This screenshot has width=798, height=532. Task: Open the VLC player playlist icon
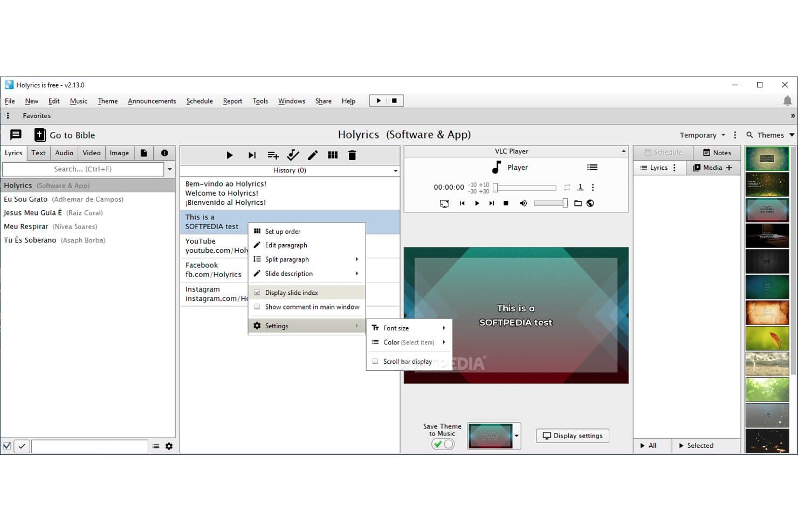point(592,167)
